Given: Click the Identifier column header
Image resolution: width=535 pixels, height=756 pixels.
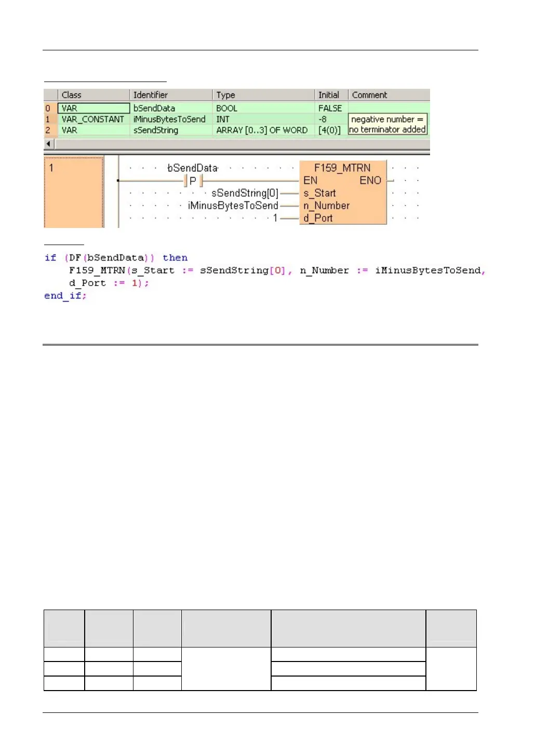Looking at the screenshot, I should click(171, 95).
